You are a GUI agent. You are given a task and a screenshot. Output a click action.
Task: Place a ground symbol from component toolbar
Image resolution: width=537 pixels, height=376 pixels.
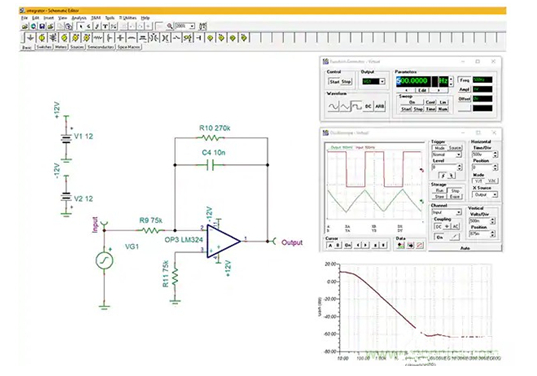coord(30,37)
